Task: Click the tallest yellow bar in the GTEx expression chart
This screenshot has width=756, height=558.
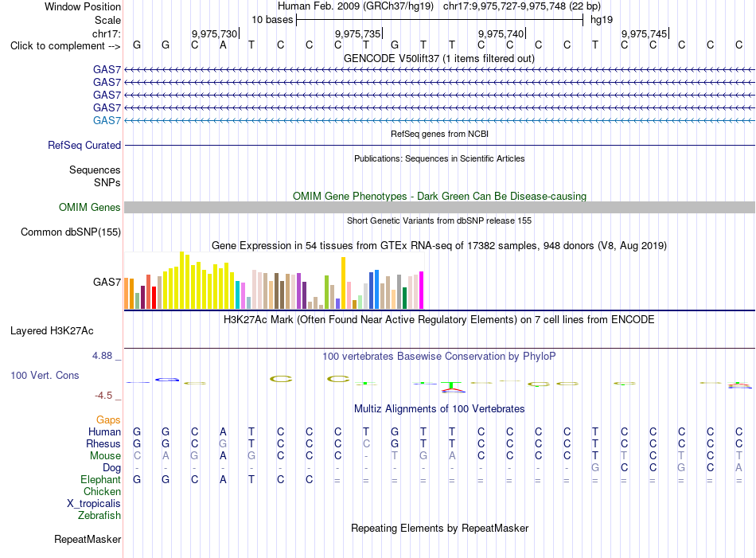Action: 181,280
